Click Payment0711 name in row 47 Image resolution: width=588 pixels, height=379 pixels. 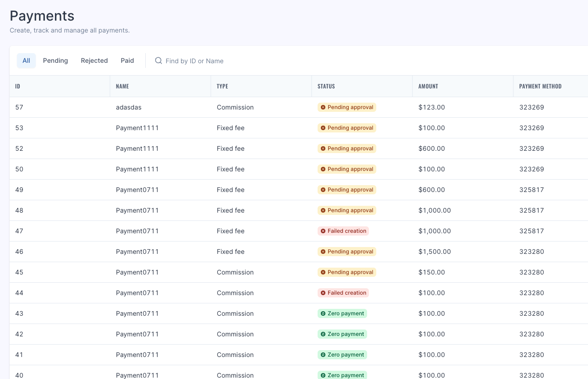point(137,231)
